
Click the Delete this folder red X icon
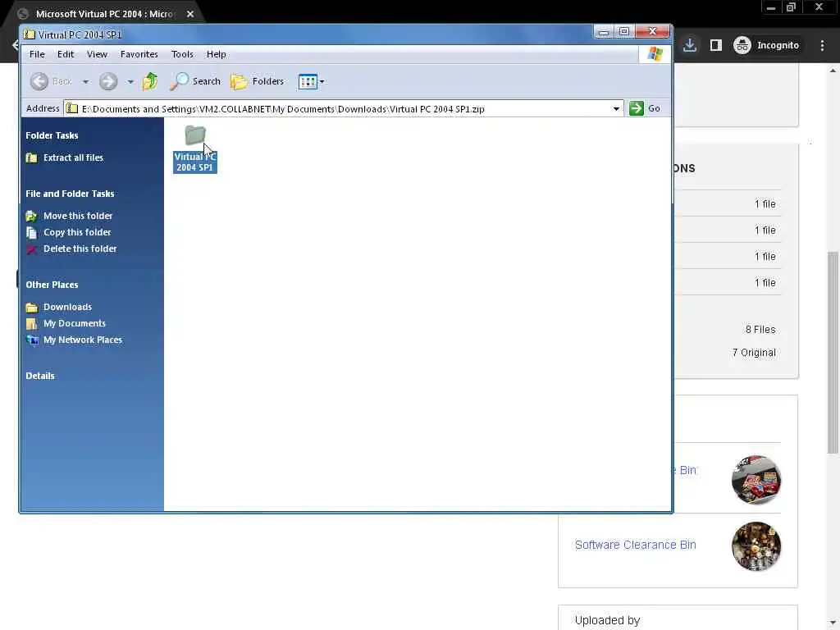point(32,249)
